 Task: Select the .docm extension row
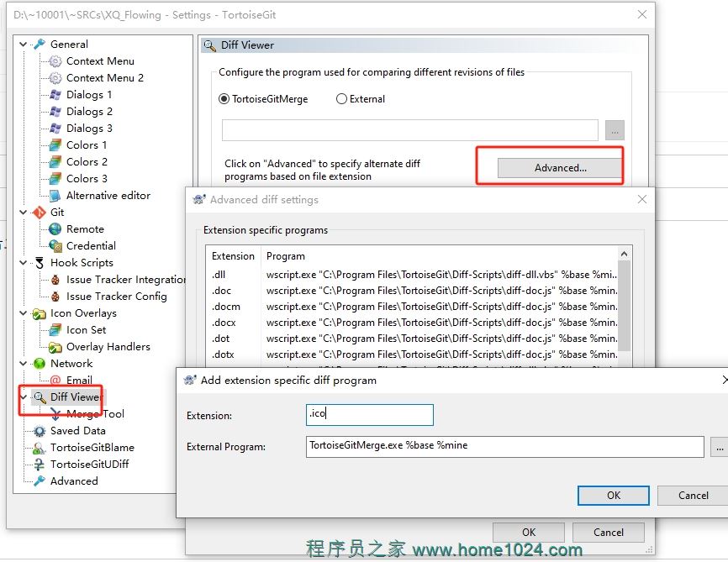coord(412,307)
